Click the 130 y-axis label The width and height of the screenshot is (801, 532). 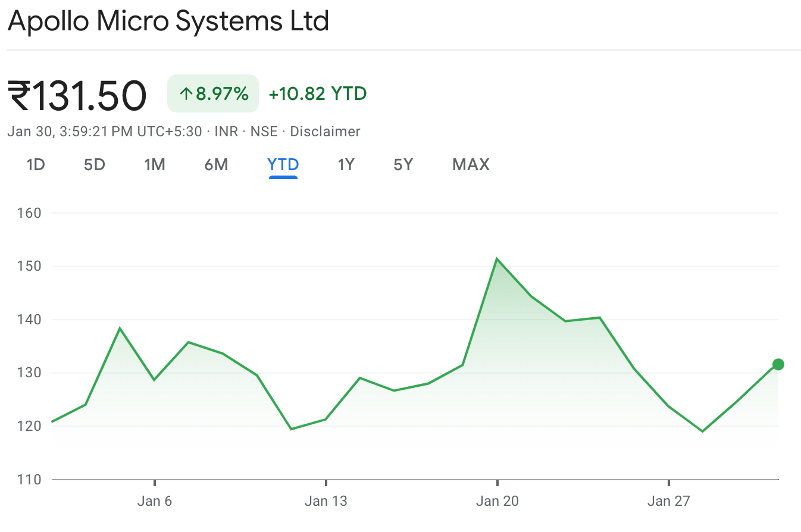[30, 373]
